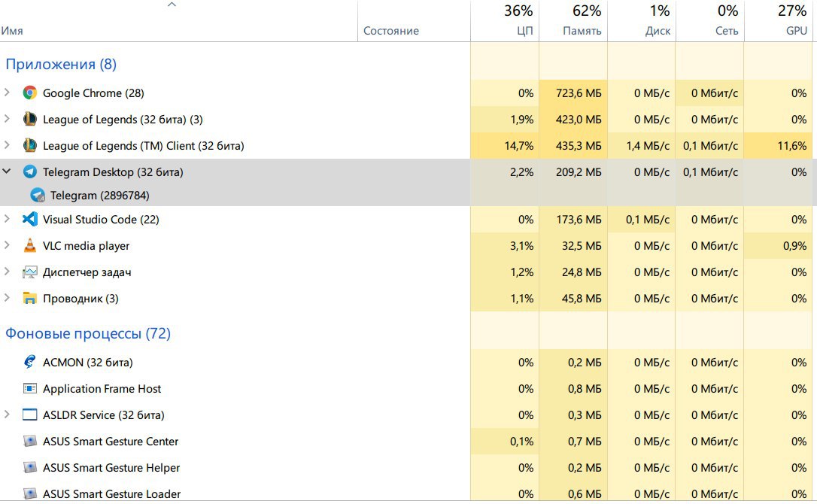Image resolution: width=817 pixels, height=504 pixels.
Task: Click VLC CPU value 3,1%
Action: tap(521, 246)
